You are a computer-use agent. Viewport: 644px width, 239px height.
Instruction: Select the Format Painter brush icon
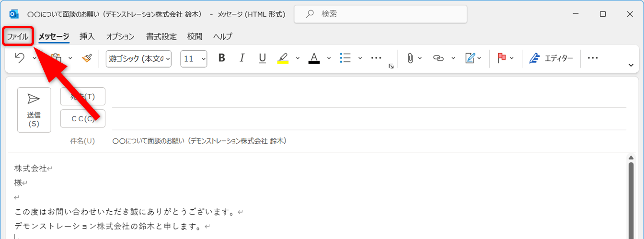[86, 58]
